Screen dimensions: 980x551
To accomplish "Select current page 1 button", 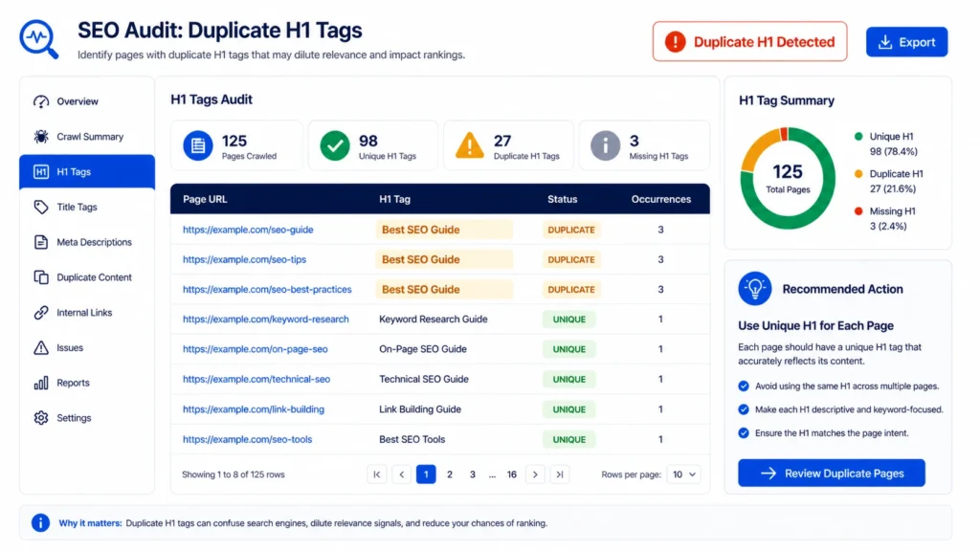I will (x=426, y=474).
